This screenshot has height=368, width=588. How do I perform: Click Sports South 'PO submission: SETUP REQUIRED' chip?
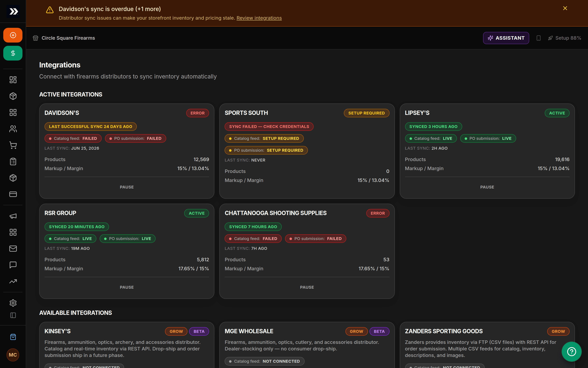[266, 150]
